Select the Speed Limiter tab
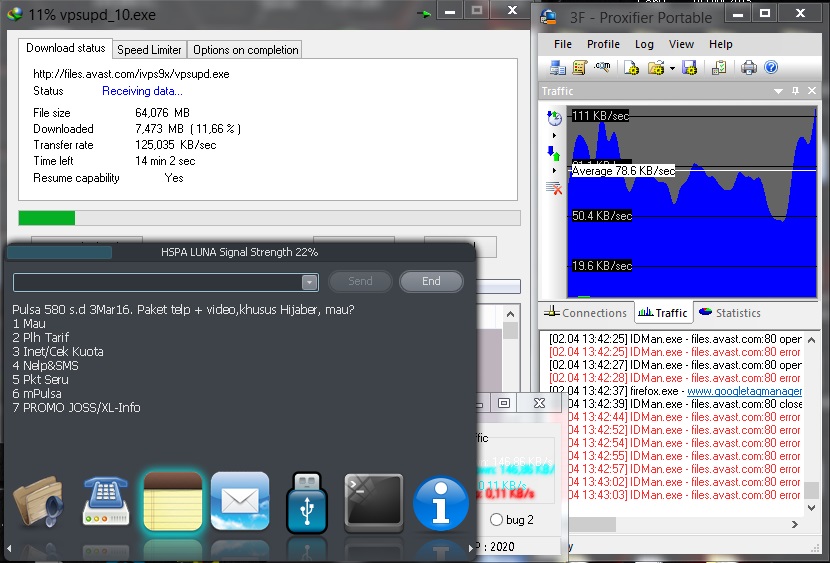830x563 pixels. pos(149,50)
